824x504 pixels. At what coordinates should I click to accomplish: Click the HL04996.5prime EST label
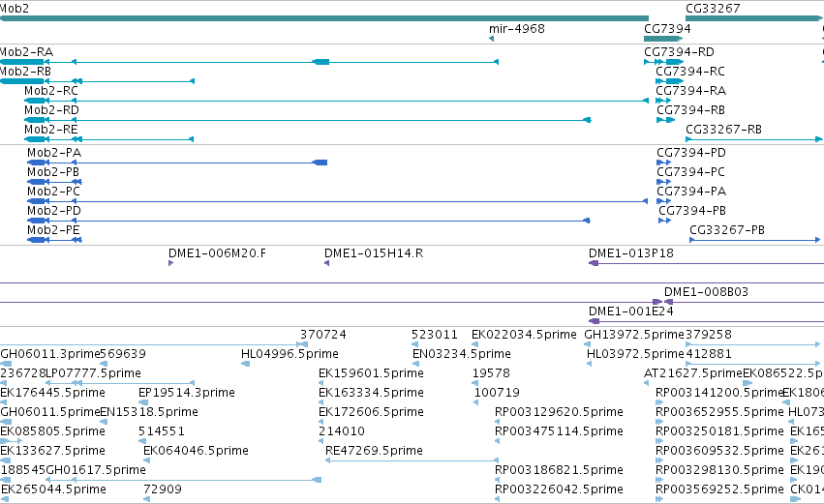click(290, 354)
